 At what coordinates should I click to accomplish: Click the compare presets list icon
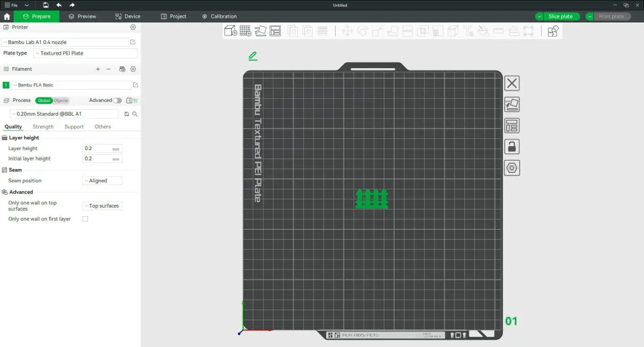point(129,100)
